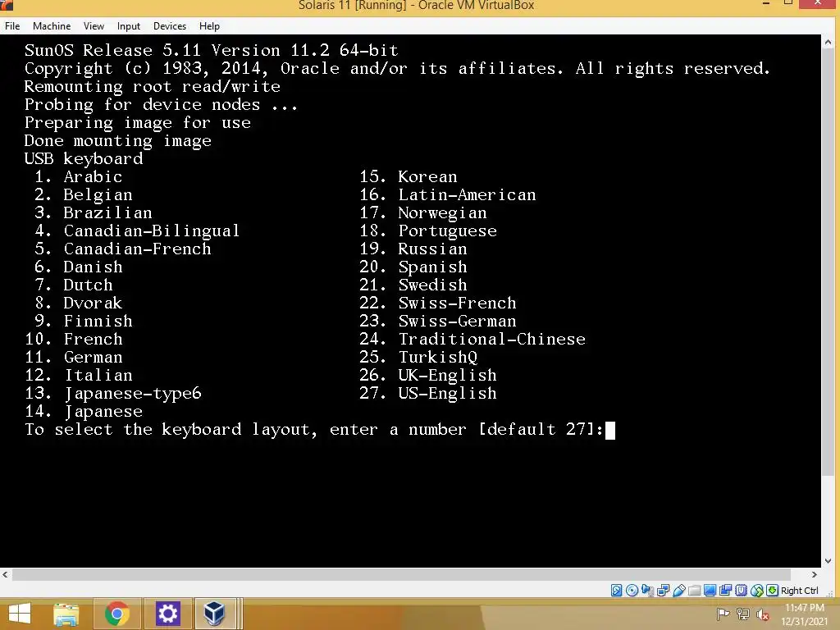The image size is (840, 630).
Task: Open File Explorer from the taskbar
Action: 66,614
